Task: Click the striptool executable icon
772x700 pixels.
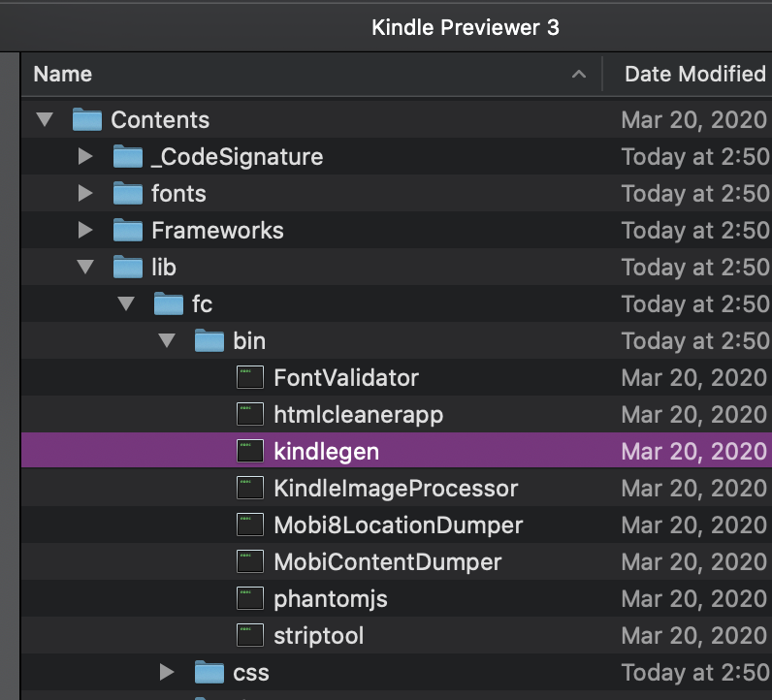Action: click(x=250, y=635)
